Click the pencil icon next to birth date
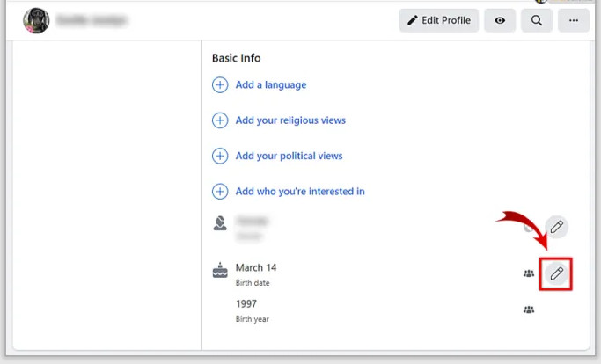The height and width of the screenshot is (364, 601). [x=556, y=273]
